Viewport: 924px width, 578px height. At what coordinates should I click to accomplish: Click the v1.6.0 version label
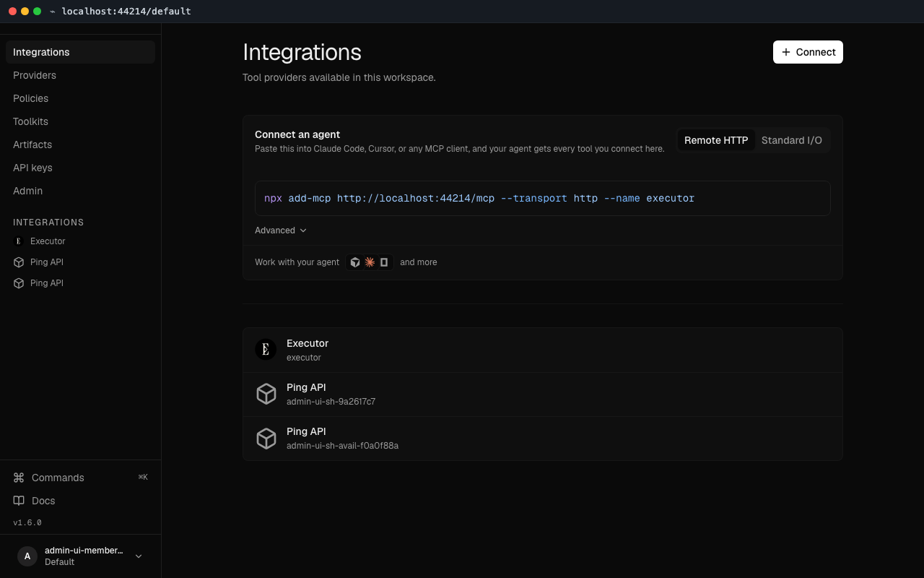pyautogui.click(x=27, y=522)
